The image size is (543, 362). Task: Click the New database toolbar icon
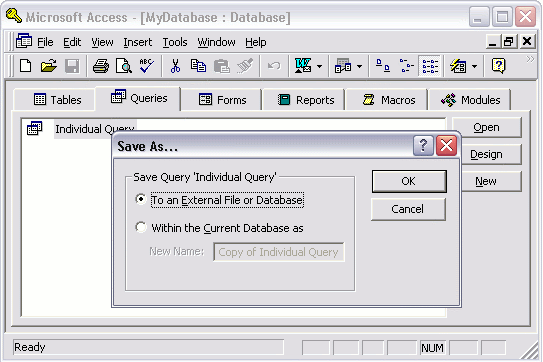point(26,66)
